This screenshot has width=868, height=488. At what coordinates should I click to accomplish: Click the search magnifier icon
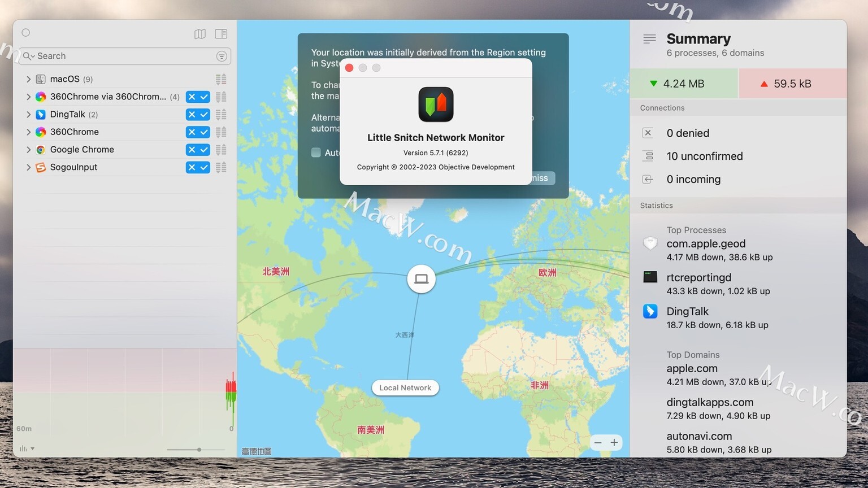tap(27, 56)
